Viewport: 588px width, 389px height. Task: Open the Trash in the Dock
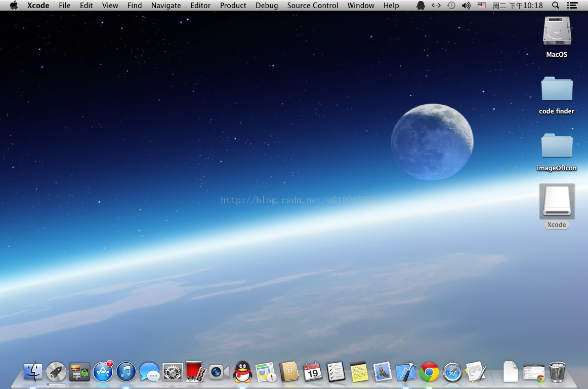(557, 372)
